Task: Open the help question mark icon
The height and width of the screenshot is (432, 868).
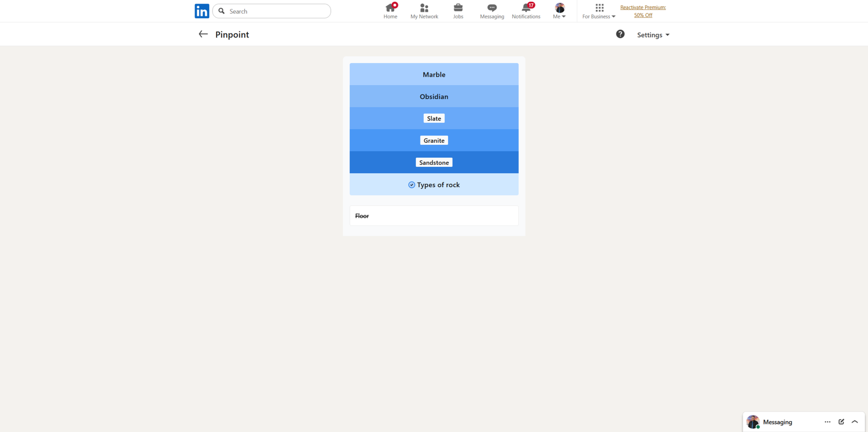Action: click(620, 34)
